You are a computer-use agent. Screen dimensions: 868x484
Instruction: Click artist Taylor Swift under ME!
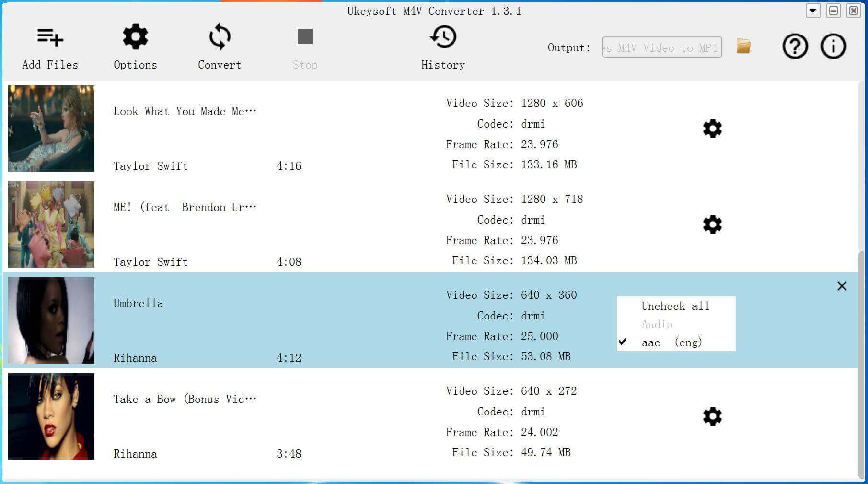(x=150, y=262)
